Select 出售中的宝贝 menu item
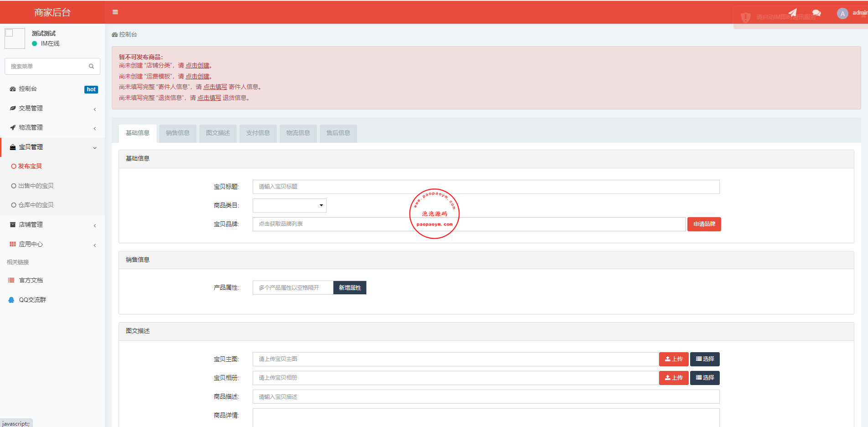Viewport: 868px width, 427px height. pos(36,186)
